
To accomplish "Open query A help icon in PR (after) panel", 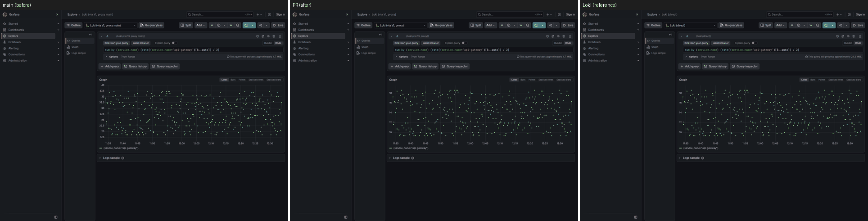I will point(547,36).
